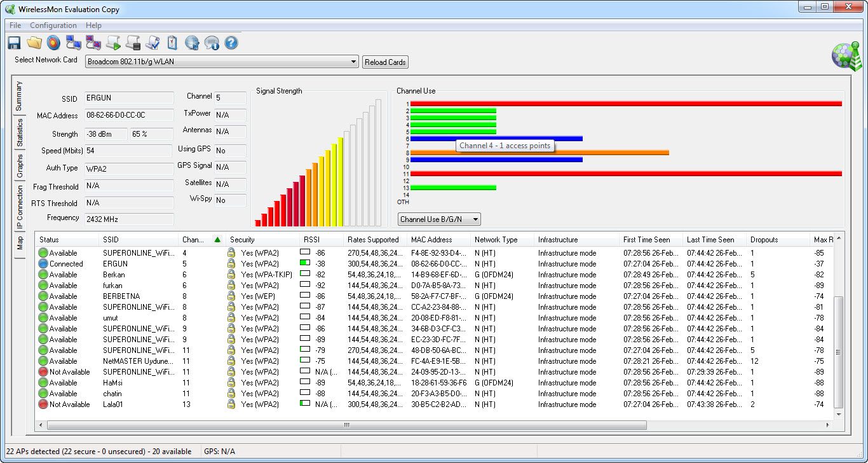The height and width of the screenshot is (463, 868).
Task: Click the Frequency field showing 2432 MHz
Action: (128, 219)
